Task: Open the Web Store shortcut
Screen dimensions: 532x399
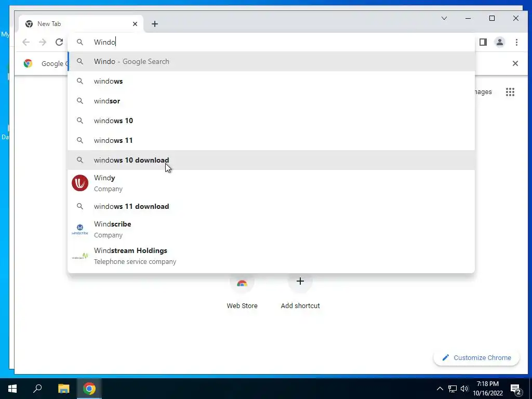Action: [x=242, y=291]
